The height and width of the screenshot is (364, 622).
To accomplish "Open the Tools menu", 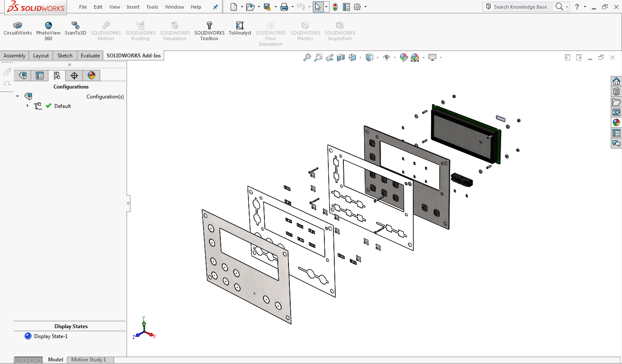I will [x=152, y=7].
